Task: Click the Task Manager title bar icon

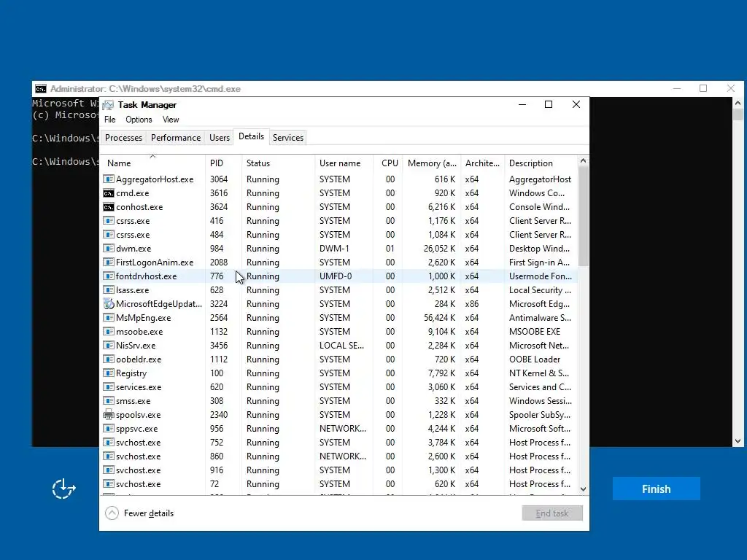Action: coord(109,105)
